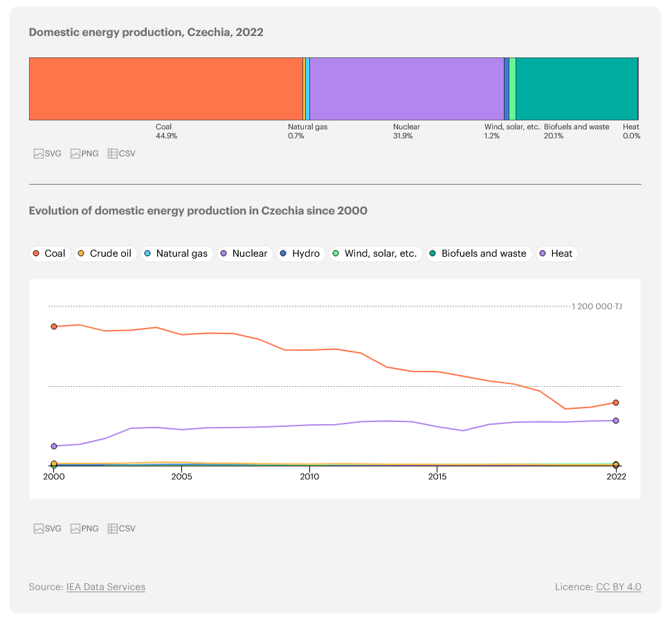Screen dimensions: 672x622
Task: Toggle Heat legend chip
Action: click(556, 254)
